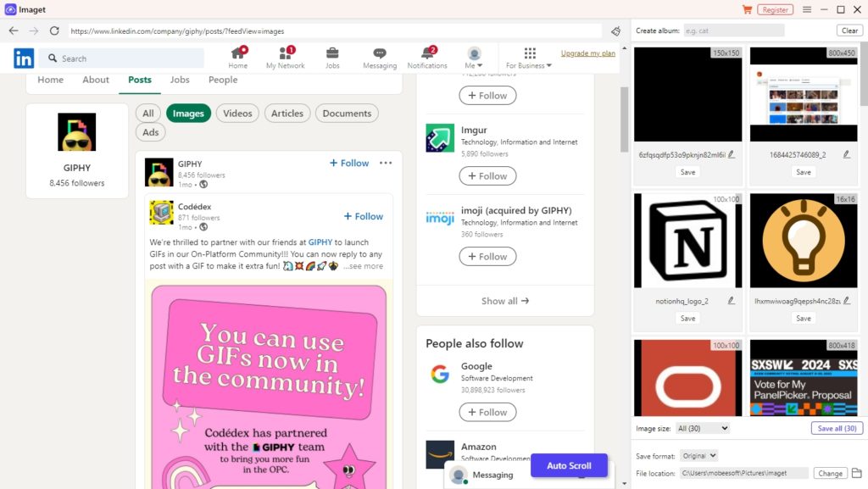Click the browser reload icon
868x489 pixels.
point(54,31)
